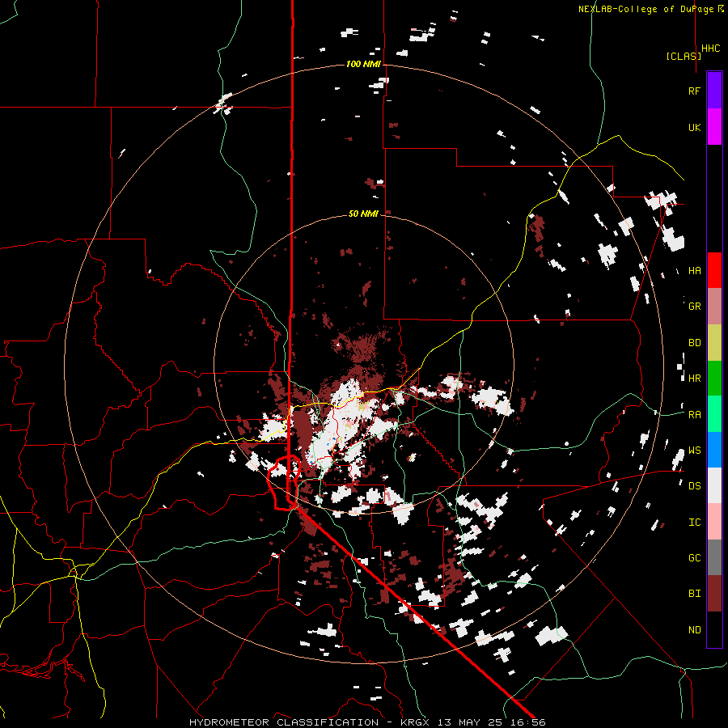The height and width of the screenshot is (728, 728).
Task: Click the DS white legend swatch
Action: coord(714,485)
